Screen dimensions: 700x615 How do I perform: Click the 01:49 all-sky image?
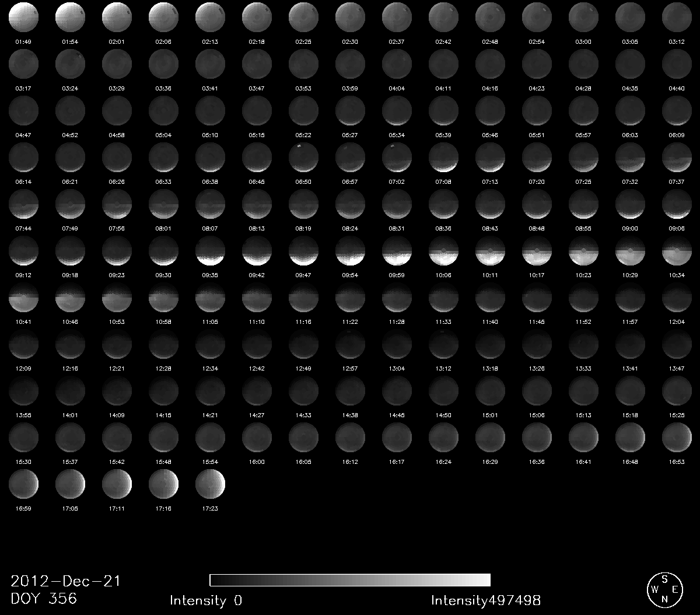click(x=23, y=17)
